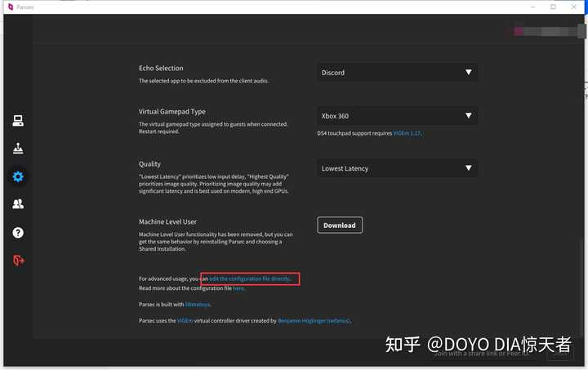588x370 pixels.
Task: Minimize the Parsec window
Action: pos(532,7)
